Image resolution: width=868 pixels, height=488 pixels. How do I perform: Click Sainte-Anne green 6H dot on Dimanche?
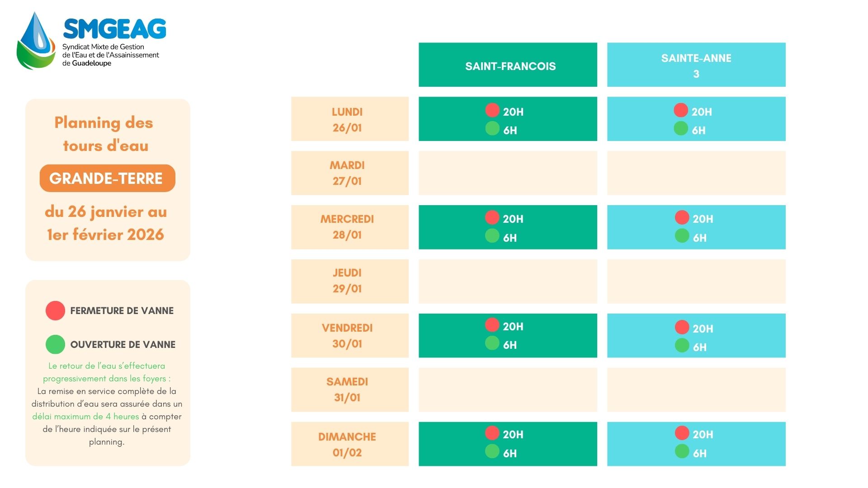pos(682,451)
